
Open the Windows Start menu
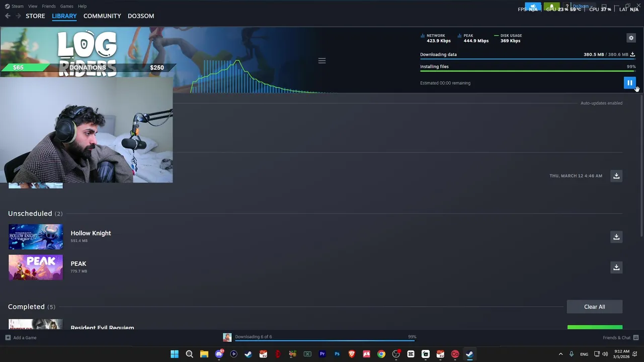pyautogui.click(x=175, y=354)
